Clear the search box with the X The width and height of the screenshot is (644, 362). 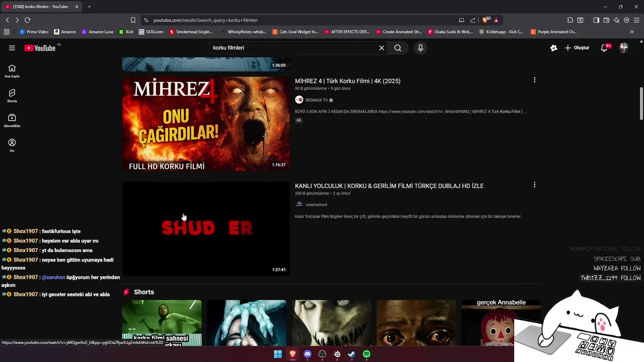pos(381,48)
